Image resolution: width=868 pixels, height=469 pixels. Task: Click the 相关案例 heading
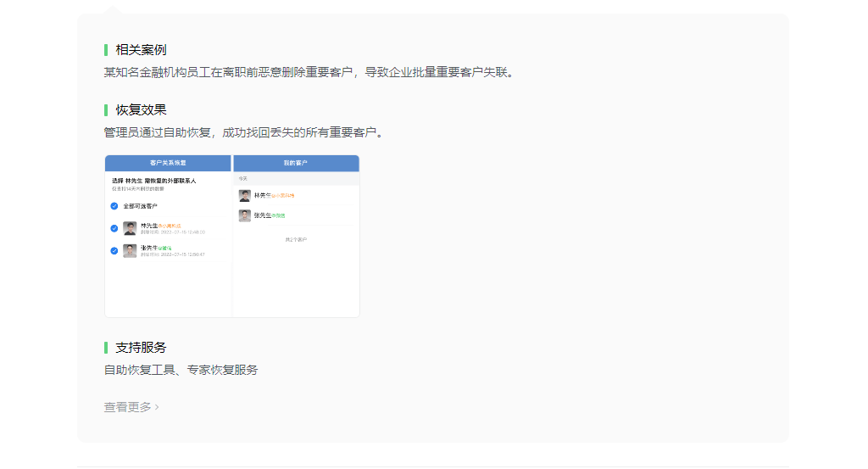141,50
